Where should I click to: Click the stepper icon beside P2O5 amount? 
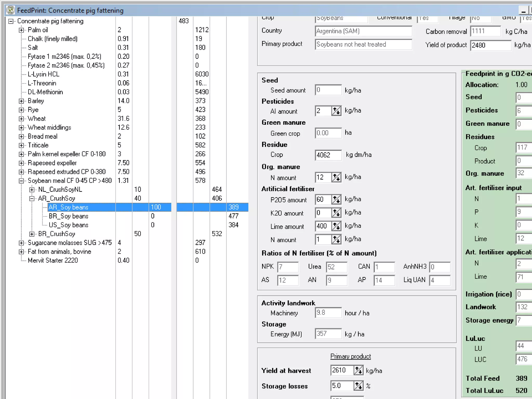pos(336,199)
